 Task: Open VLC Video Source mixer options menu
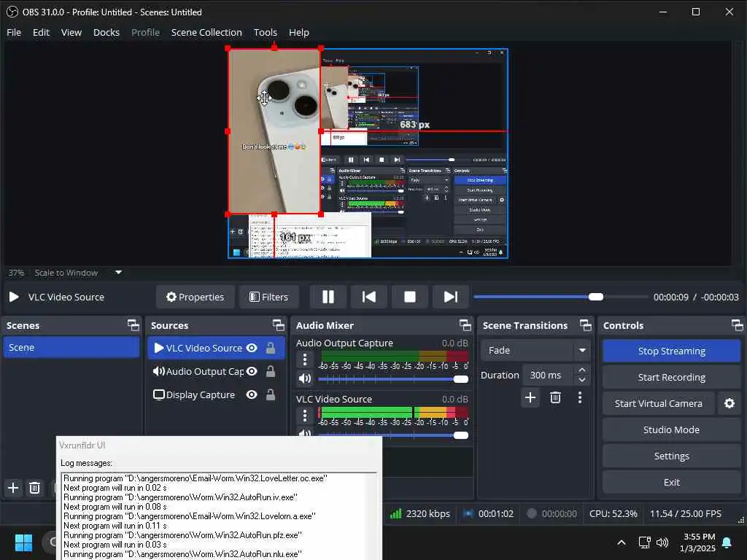(305, 416)
